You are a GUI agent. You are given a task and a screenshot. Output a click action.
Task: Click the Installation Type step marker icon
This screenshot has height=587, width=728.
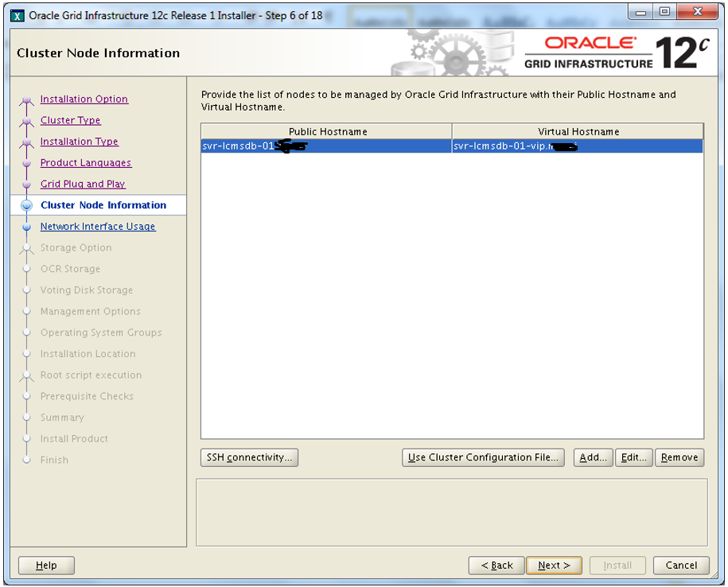[26, 143]
